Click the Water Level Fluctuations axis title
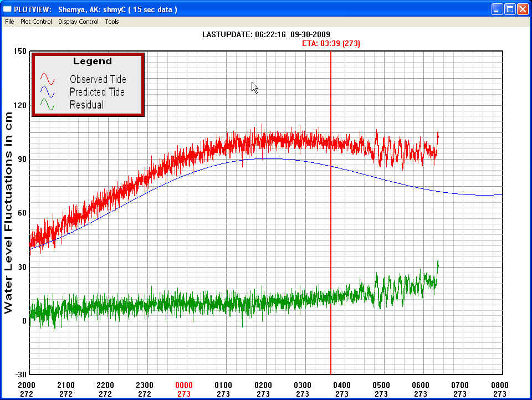The height and width of the screenshot is (400, 532). tap(8, 213)
